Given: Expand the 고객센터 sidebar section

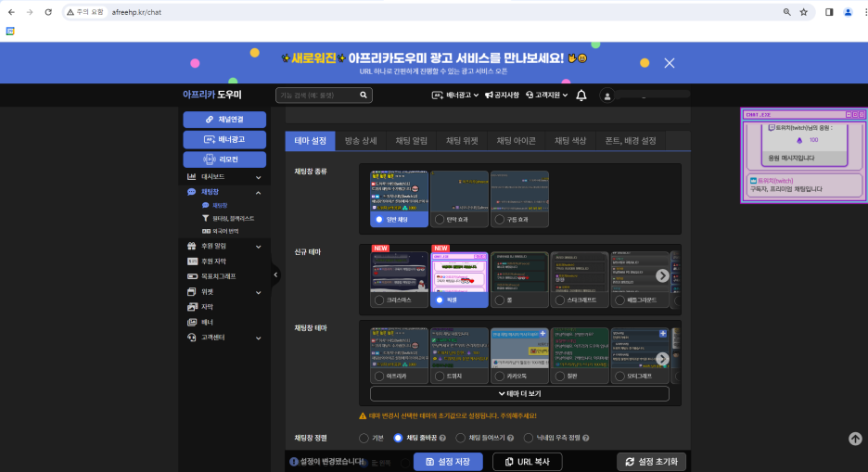Looking at the screenshot, I should (x=258, y=338).
